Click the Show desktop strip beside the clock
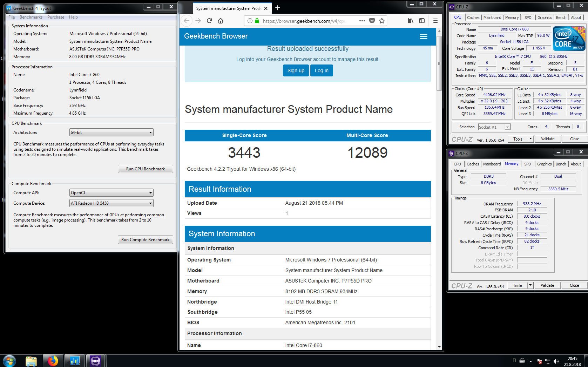588x367 pixels. pyautogui.click(x=586, y=361)
